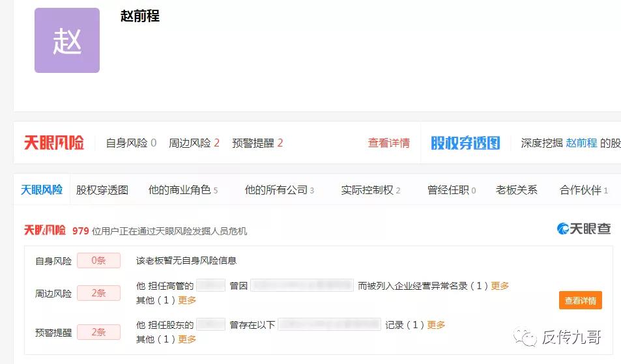Select the 实际控制权 tab
The image size is (621, 364).
[370, 190]
